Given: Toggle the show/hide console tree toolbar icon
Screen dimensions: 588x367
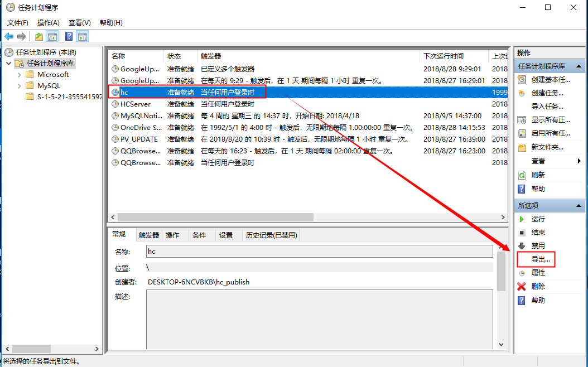Looking at the screenshot, I should coord(52,37).
